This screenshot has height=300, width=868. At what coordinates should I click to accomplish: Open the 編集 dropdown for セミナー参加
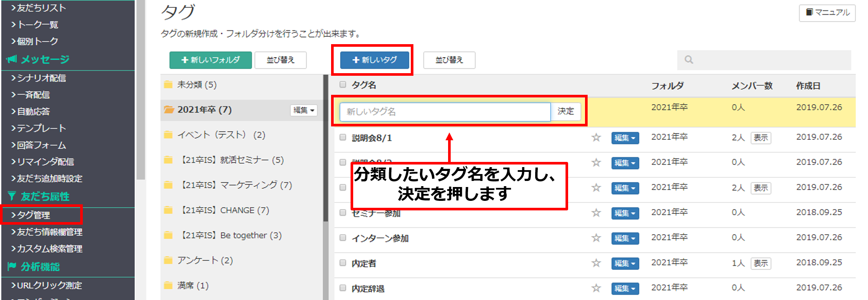[x=625, y=213]
